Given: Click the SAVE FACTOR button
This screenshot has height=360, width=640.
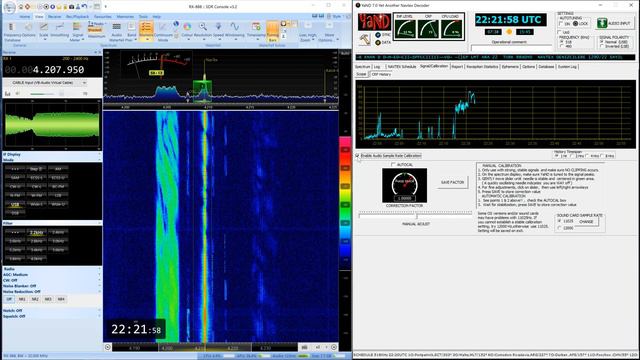Looking at the screenshot, I should coord(452,182).
